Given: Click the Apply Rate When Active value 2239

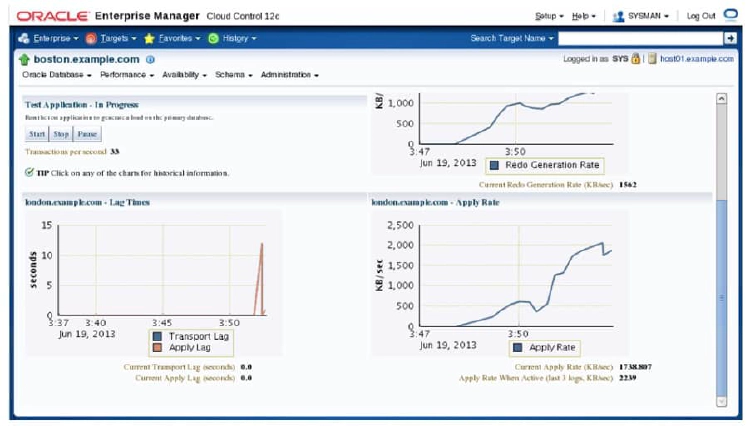Looking at the screenshot, I should (x=628, y=378).
